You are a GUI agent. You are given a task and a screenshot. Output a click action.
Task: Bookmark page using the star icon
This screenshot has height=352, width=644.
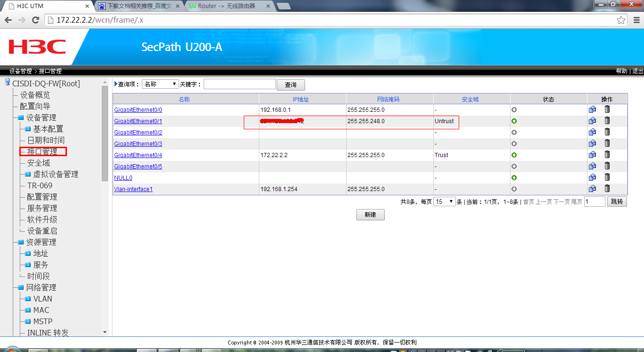coord(621,20)
